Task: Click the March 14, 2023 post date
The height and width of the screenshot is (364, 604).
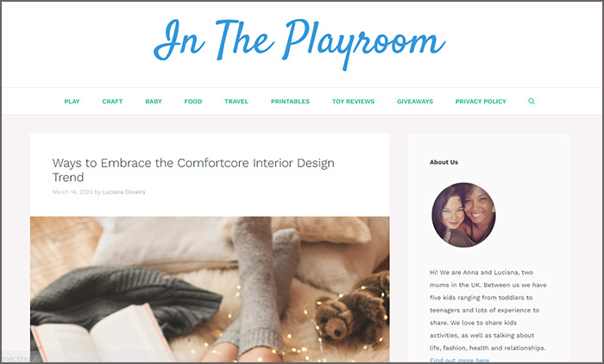Action: (x=72, y=191)
